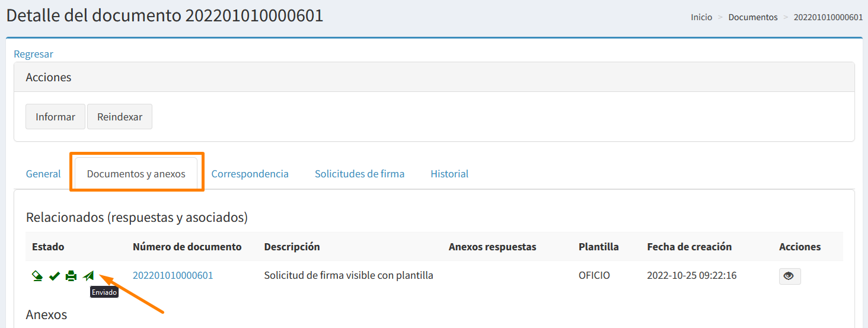The height and width of the screenshot is (328, 868).
Task: Click the Informar button
Action: coord(55,117)
